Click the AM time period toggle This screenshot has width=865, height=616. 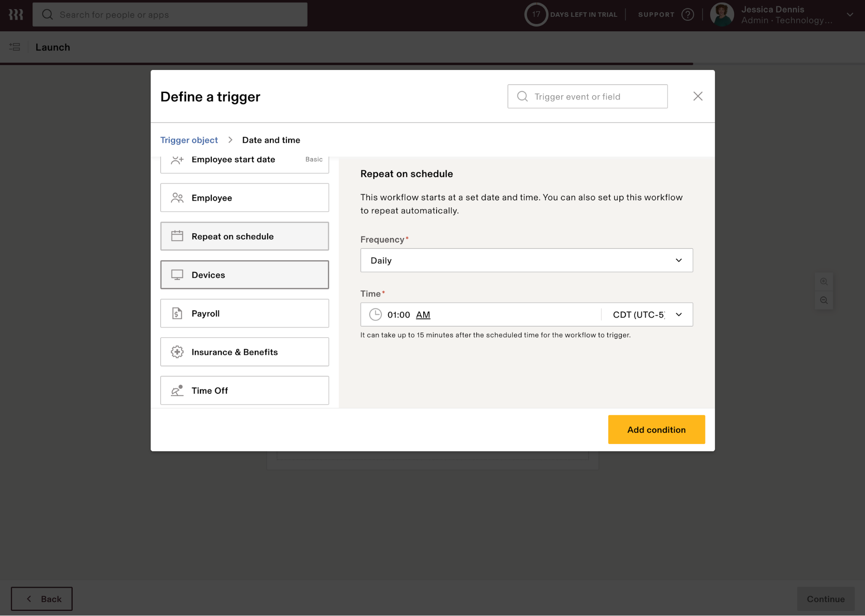(x=423, y=314)
